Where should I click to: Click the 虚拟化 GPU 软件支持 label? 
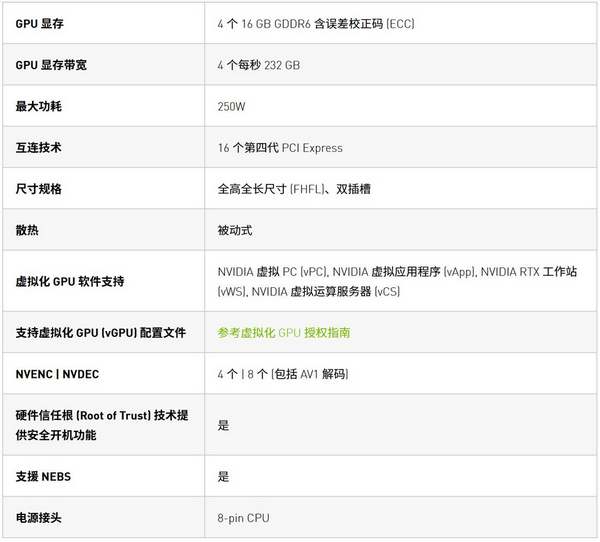coord(70,281)
